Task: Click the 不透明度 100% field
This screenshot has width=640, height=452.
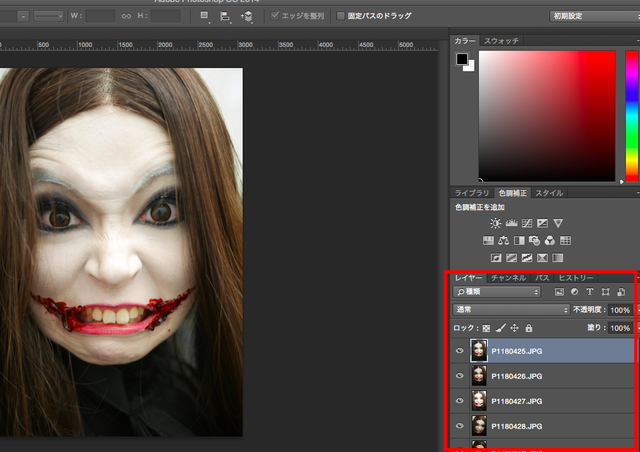Action: [620, 310]
